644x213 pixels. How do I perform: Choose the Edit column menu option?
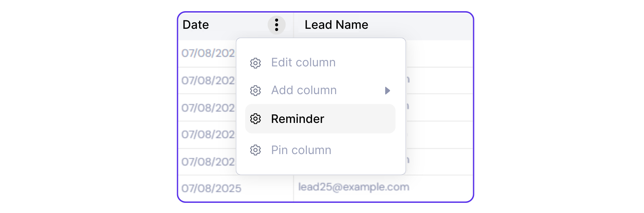pyautogui.click(x=303, y=63)
